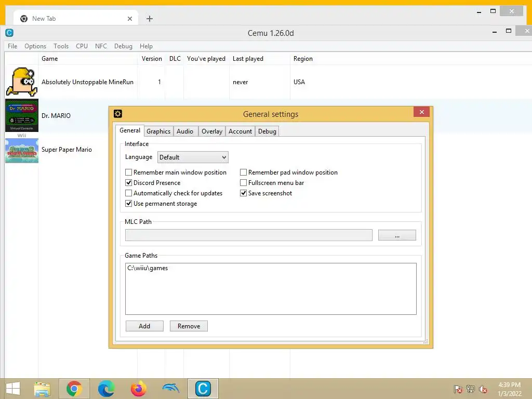Open the Windows Start button
The height and width of the screenshot is (399, 532).
point(13,389)
